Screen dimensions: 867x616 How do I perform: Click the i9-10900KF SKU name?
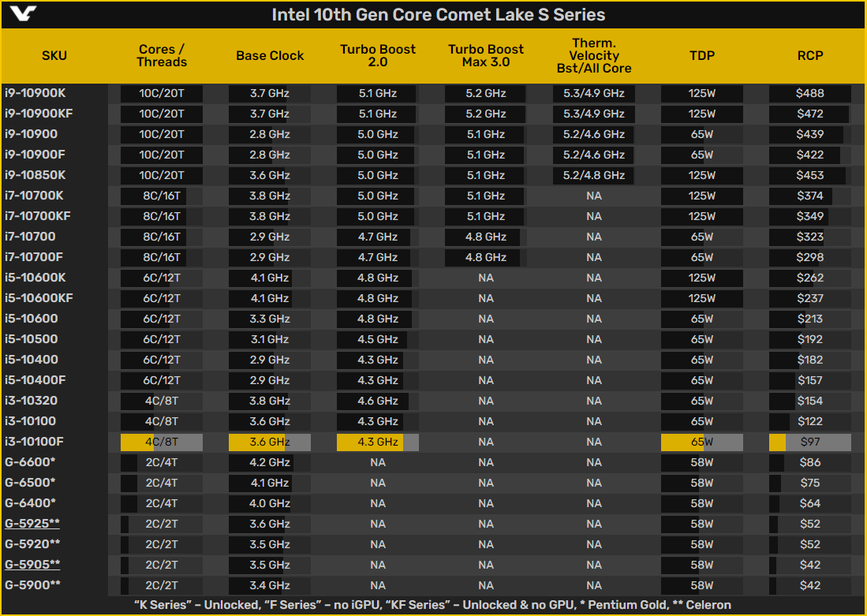point(39,114)
